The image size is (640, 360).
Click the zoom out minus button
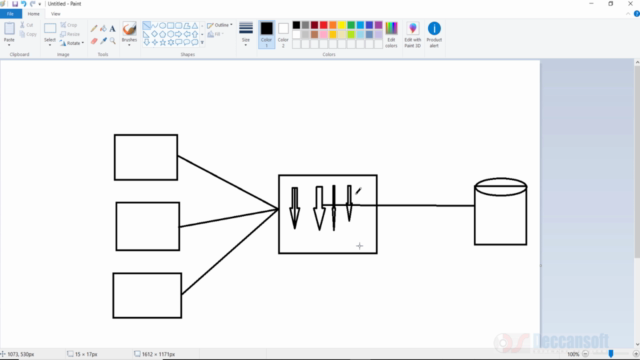point(585,354)
